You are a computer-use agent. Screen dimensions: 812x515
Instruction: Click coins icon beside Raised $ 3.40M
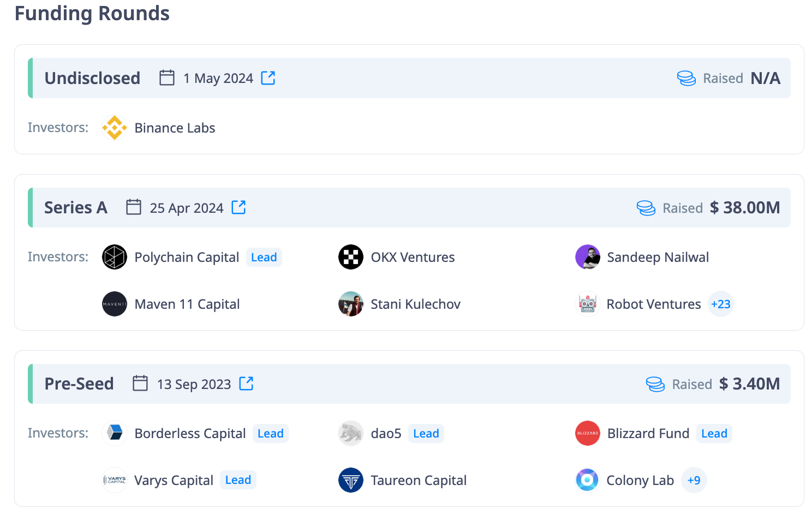click(655, 384)
